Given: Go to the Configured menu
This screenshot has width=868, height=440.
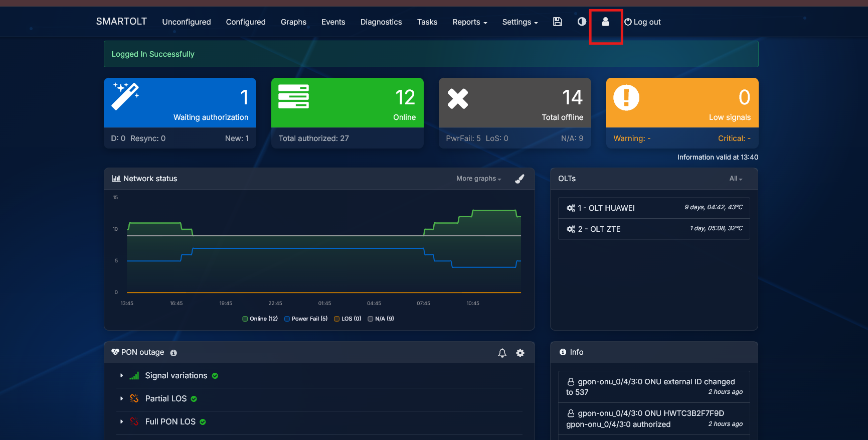Looking at the screenshot, I should [246, 22].
